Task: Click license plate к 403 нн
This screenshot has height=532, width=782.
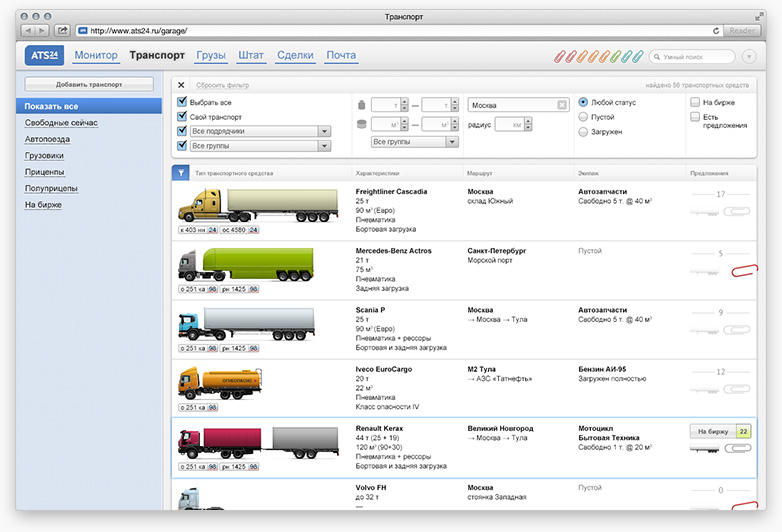Action: pos(198,230)
